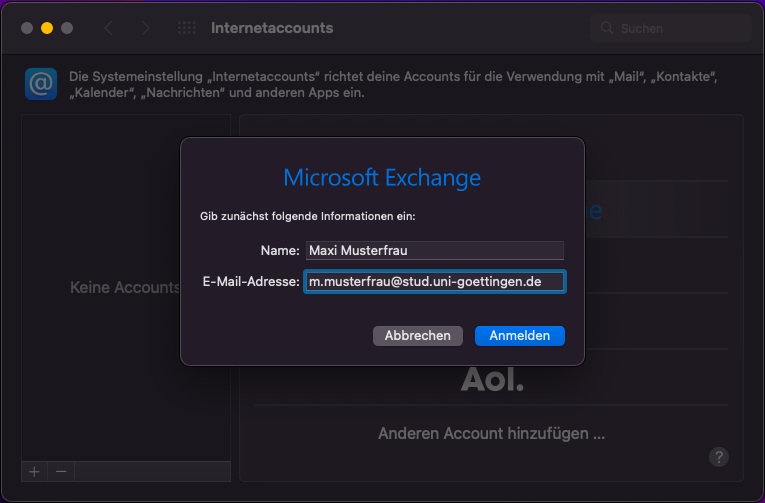Click the search magnifier icon
765x503 pixels.
pos(607,28)
